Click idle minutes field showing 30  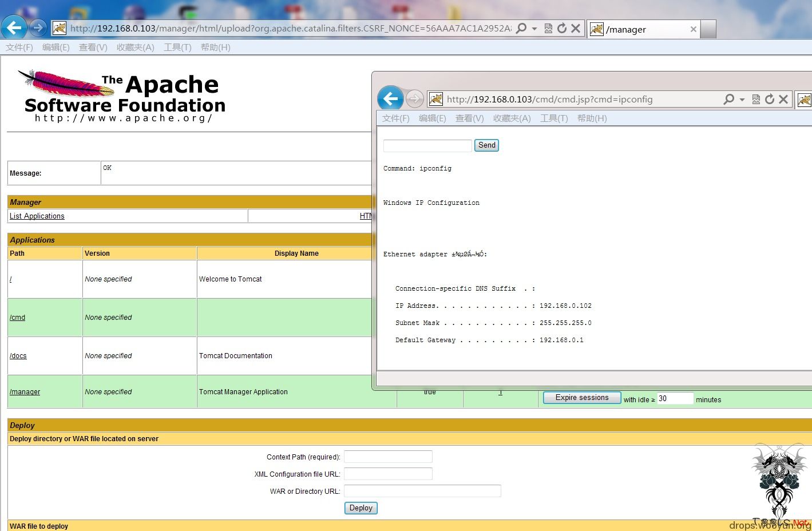pos(675,399)
